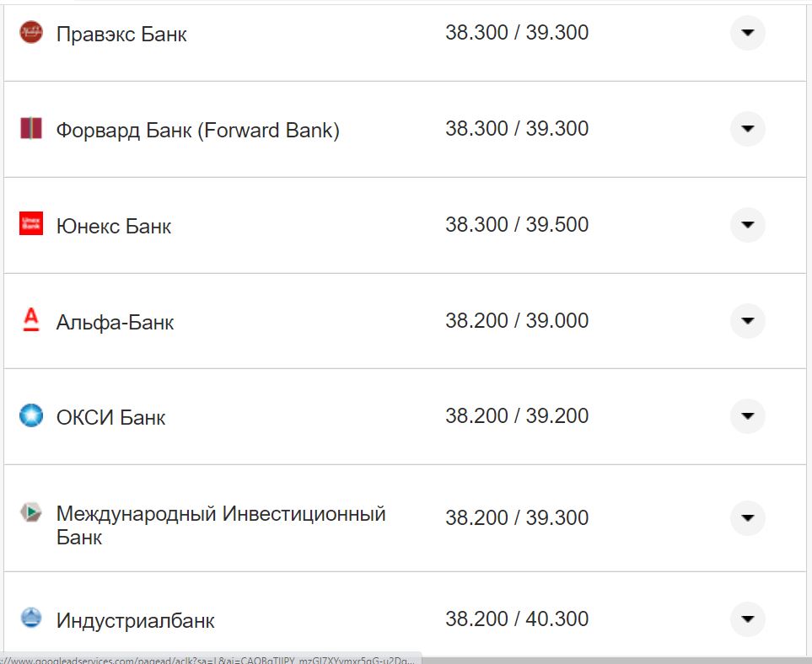This screenshot has height=664, width=812.
Task: Click the Международный Инвестиционный Банк logo
Action: tap(30, 512)
